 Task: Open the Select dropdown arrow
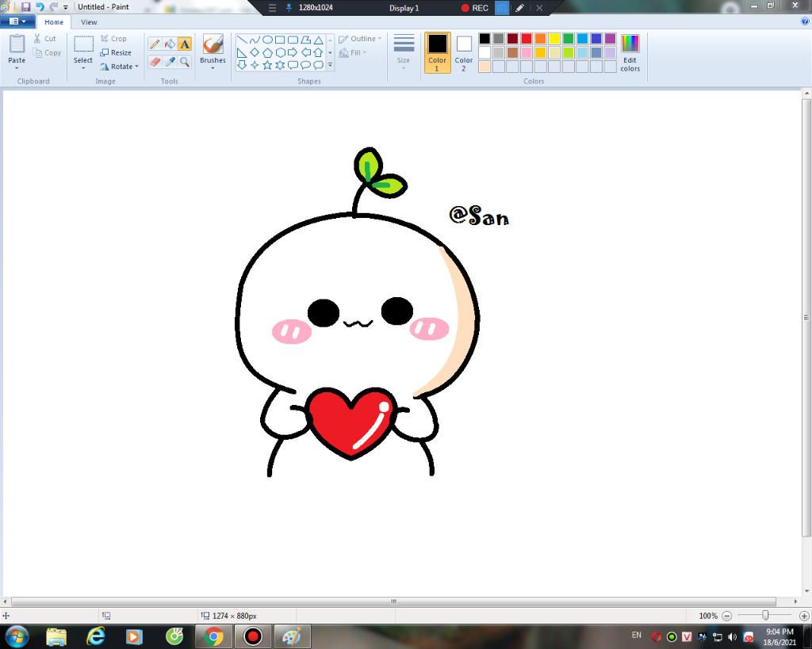tap(82, 68)
